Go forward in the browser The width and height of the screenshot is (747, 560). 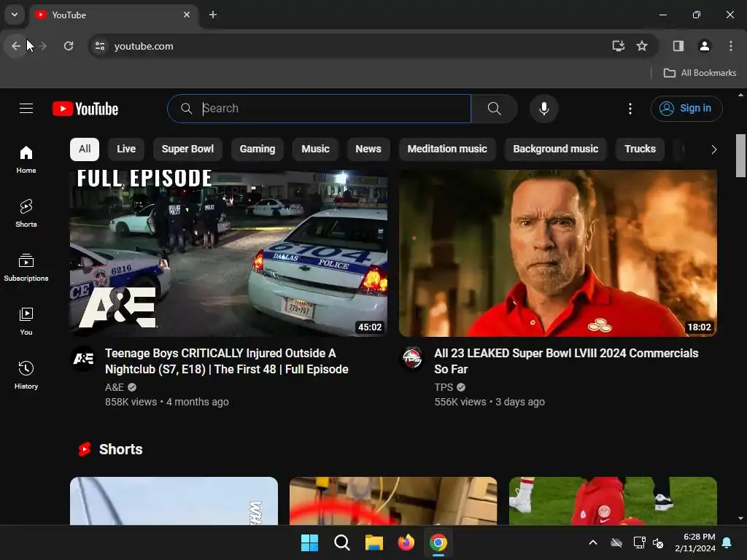(x=42, y=46)
